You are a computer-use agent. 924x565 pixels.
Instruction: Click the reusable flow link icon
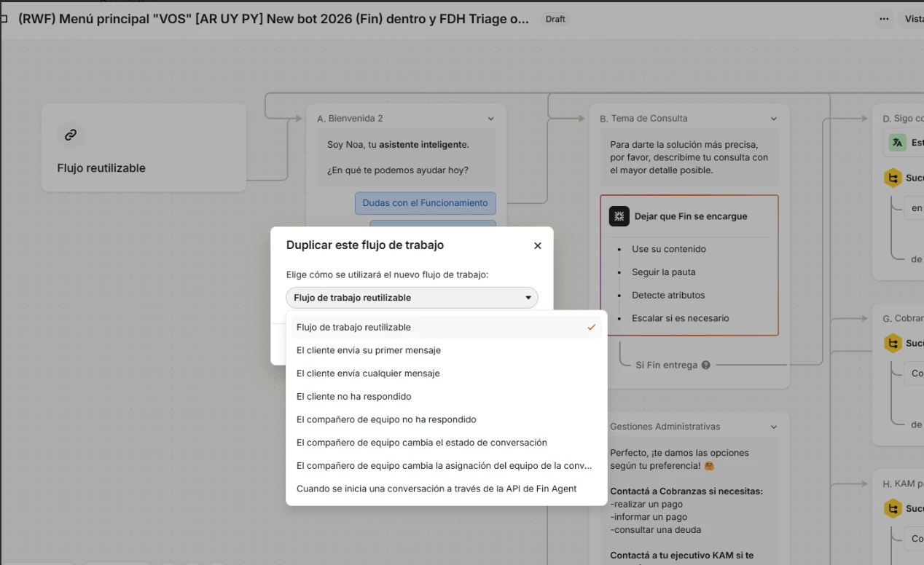(71, 135)
